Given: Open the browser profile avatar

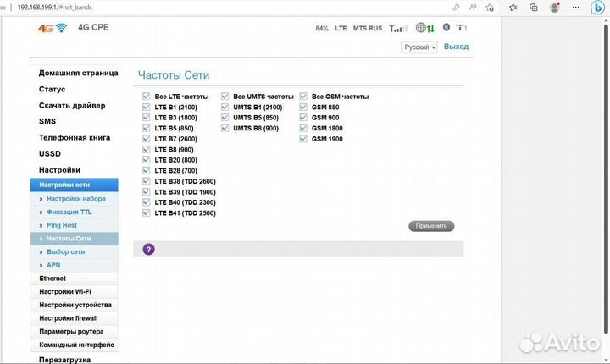Looking at the screenshot, I should click(555, 7).
